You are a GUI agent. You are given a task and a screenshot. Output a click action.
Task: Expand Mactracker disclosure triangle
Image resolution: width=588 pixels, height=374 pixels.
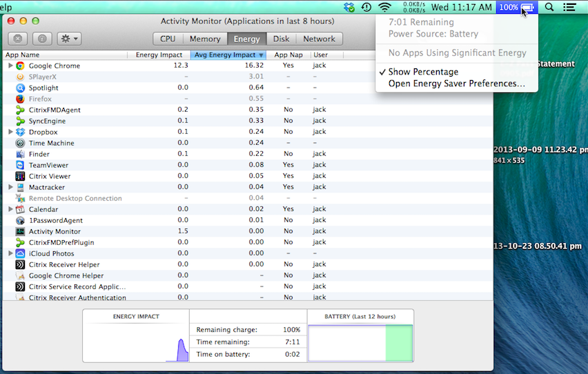tap(10, 187)
